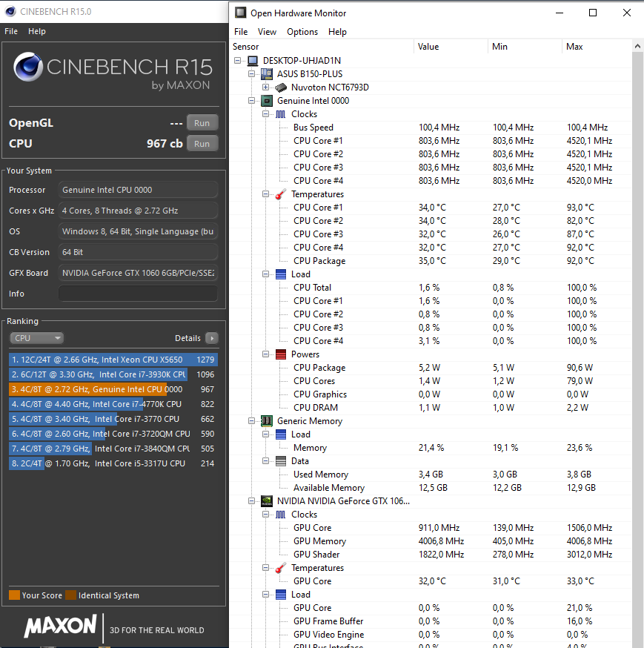Click the DESKTOP-UHJAD1N computer icon
Screen dimensions: 644x648
click(x=253, y=61)
